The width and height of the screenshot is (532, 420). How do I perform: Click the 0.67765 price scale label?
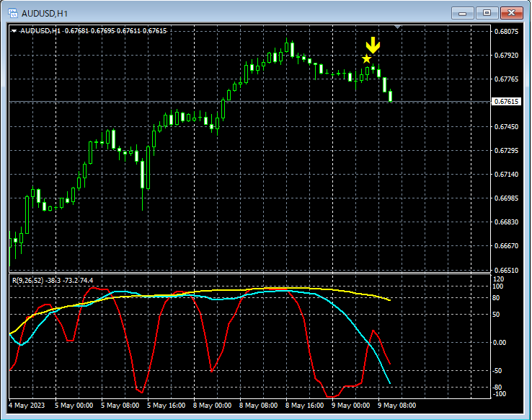506,79
